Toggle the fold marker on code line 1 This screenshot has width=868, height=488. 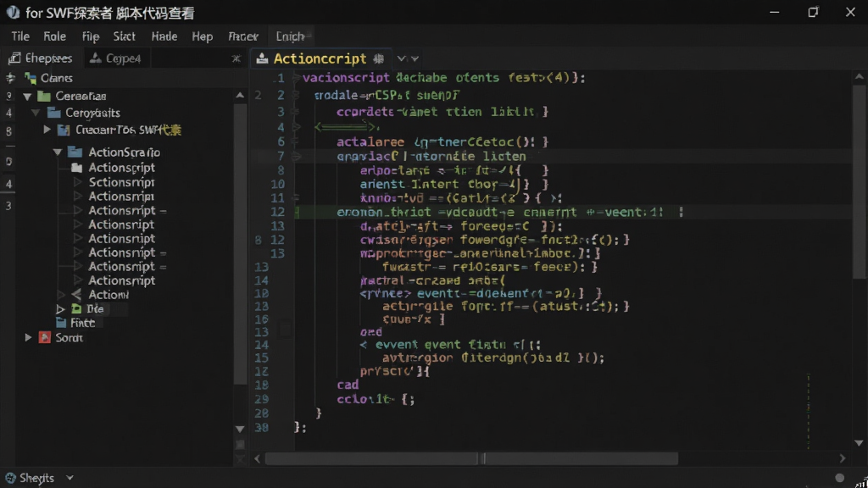296,78
